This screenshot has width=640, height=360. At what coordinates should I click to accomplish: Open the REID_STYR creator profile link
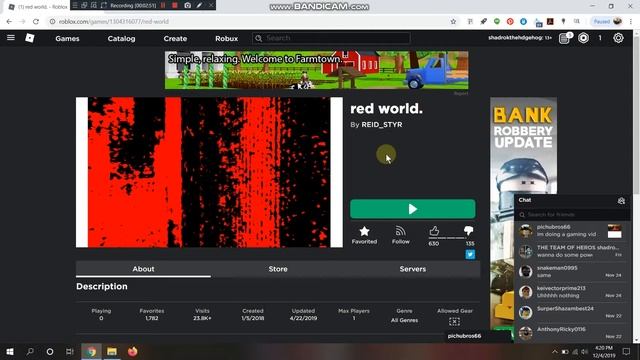click(x=382, y=124)
